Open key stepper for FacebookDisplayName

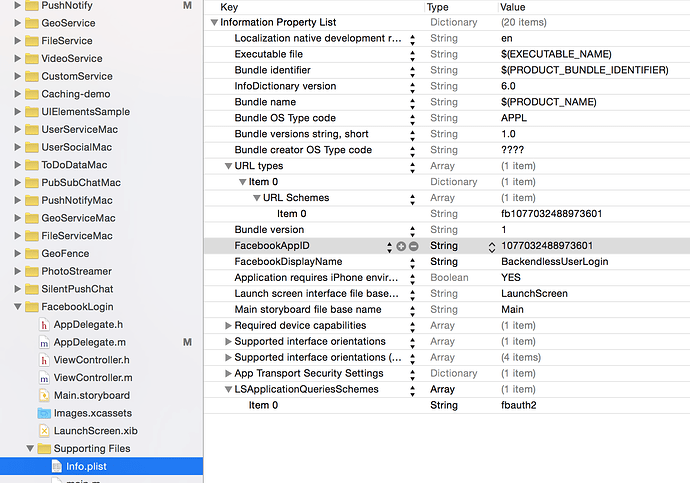click(x=412, y=263)
